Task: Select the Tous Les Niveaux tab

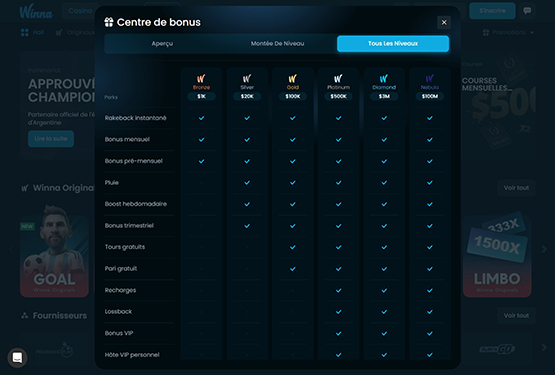Action: coord(393,44)
